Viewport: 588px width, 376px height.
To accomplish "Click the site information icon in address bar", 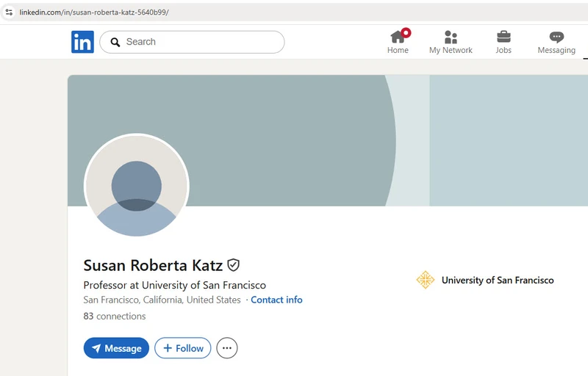I will (x=9, y=12).
